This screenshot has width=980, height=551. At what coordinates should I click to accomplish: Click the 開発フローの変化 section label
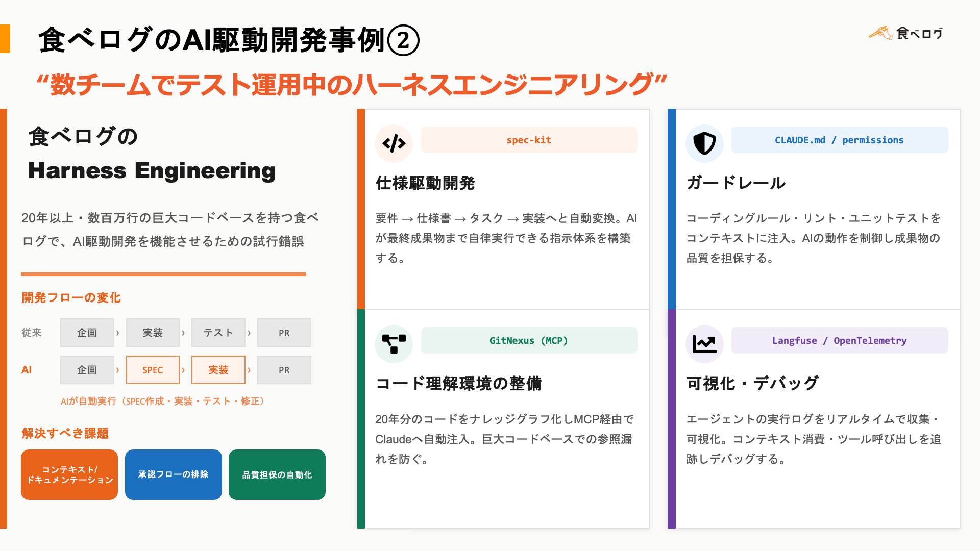pos(71,297)
